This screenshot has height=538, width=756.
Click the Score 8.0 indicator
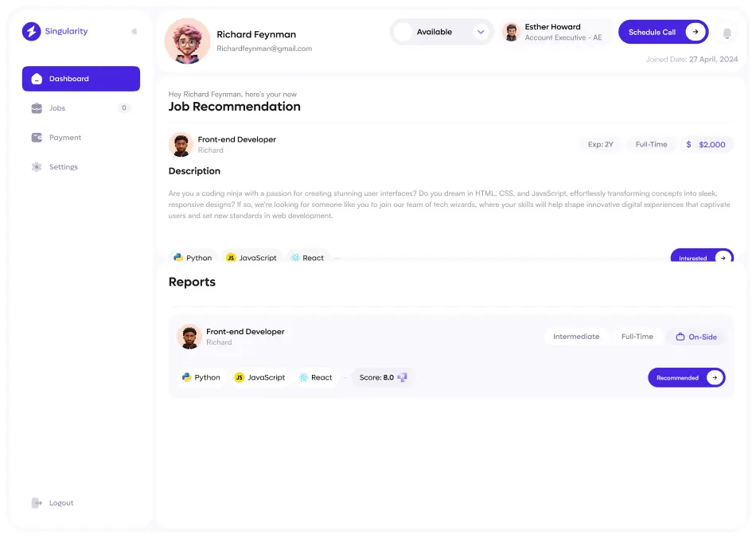pyautogui.click(x=382, y=377)
